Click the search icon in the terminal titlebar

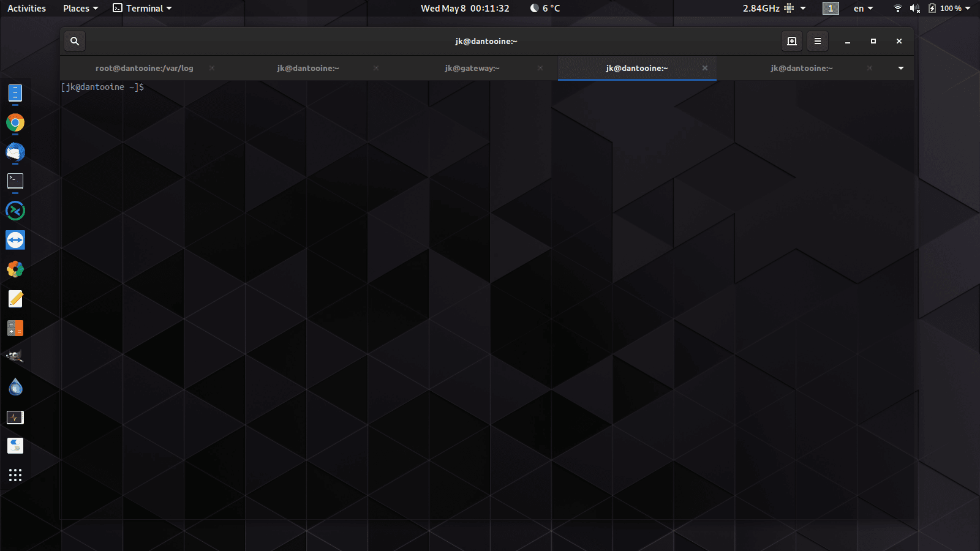pos(74,41)
